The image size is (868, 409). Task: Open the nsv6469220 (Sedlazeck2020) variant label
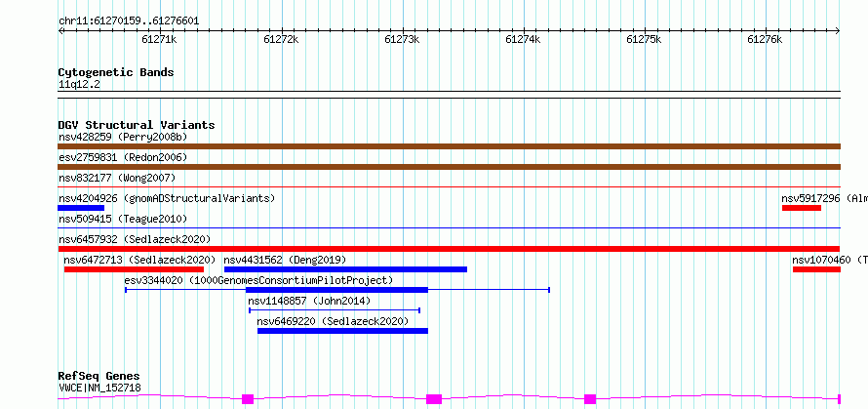click(333, 321)
